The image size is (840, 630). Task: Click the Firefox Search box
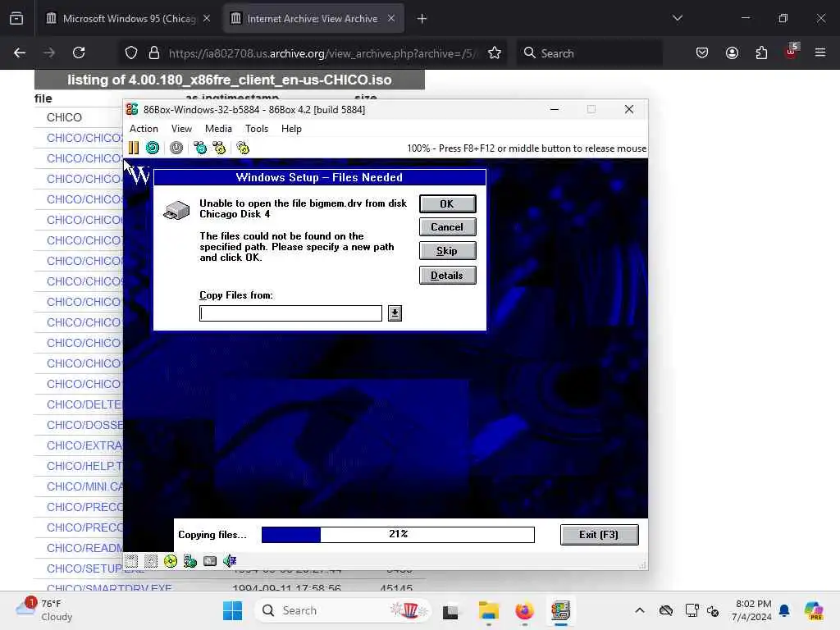pyautogui.click(x=589, y=52)
